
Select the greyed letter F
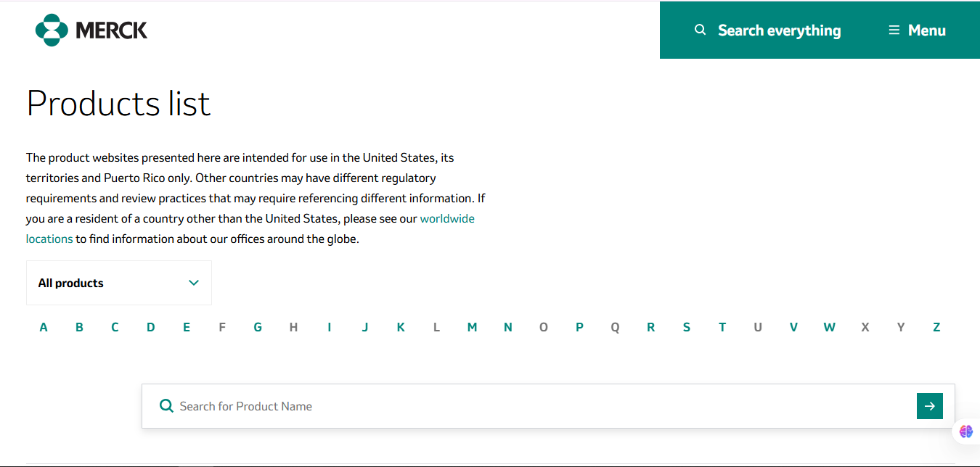[222, 327]
